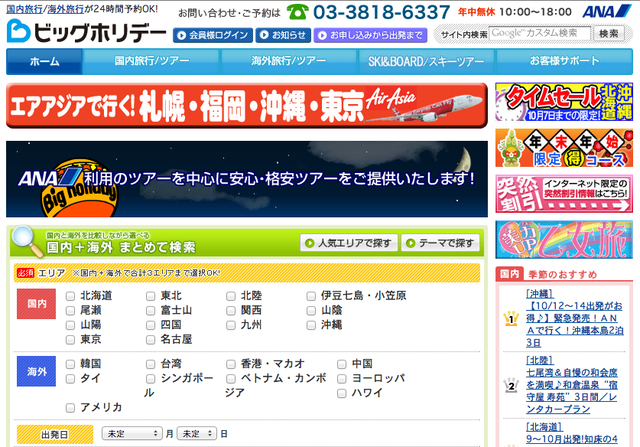The width and height of the screenshot is (640, 447).
Task: Open the [北陸] 七尾湾 和倉温泉 link
Action: (x=571, y=385)
